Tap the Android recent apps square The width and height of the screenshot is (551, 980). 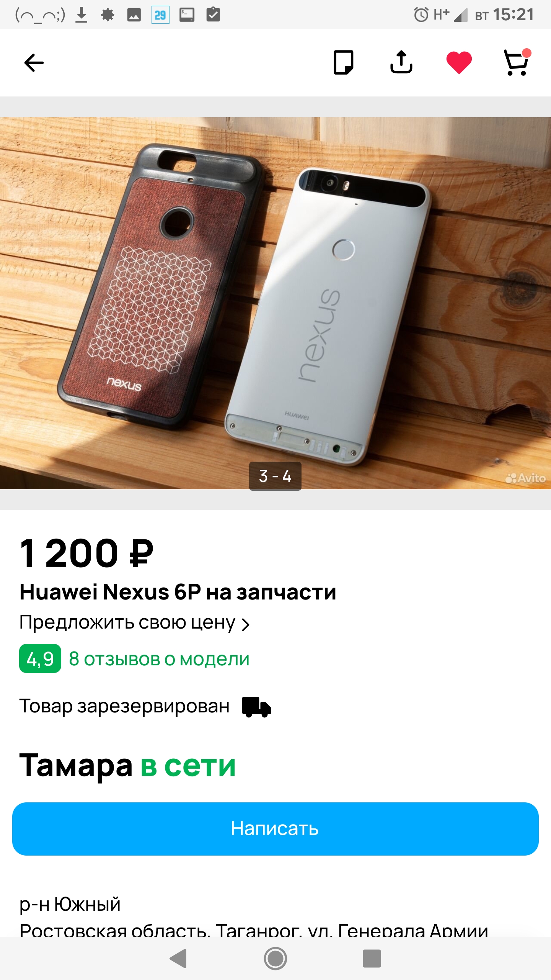point(372,959)
